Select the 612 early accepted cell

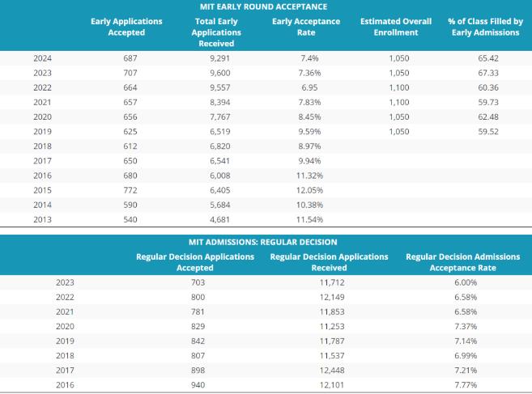point(130,146)
